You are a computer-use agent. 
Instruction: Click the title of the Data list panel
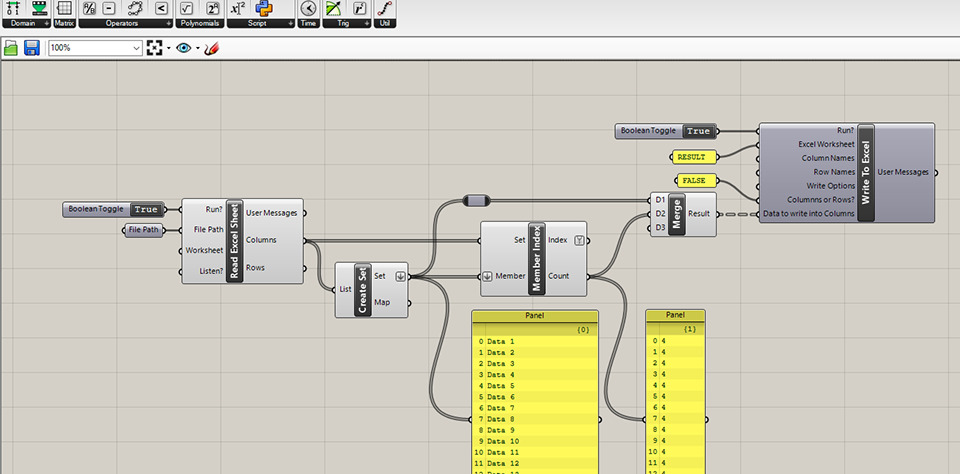[534, 316]
